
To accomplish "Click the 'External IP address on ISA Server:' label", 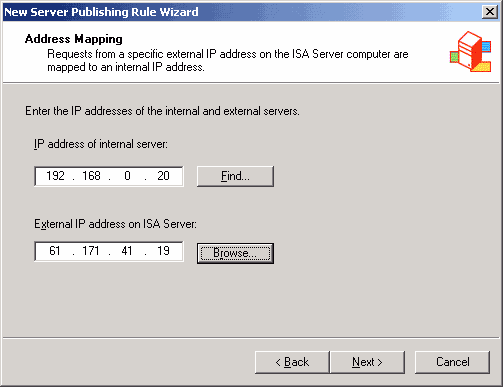I will click(x=115, y=224).
